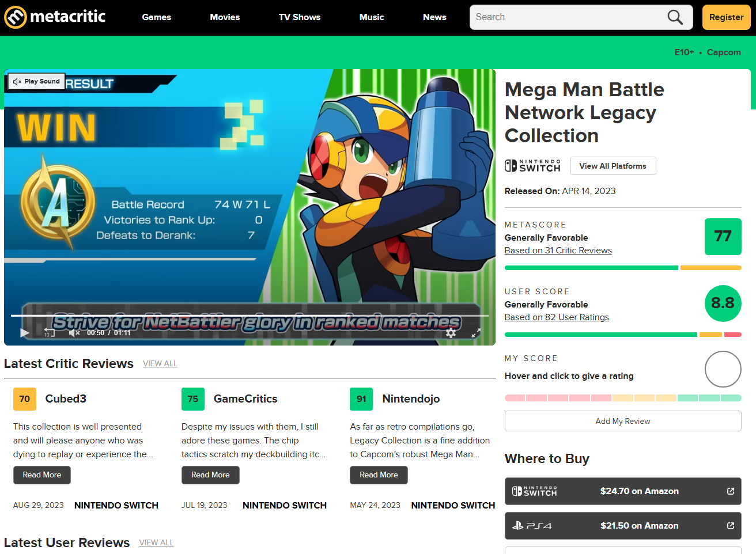
Task: Click the empty My Score circle
Action: tap(723, 369)
